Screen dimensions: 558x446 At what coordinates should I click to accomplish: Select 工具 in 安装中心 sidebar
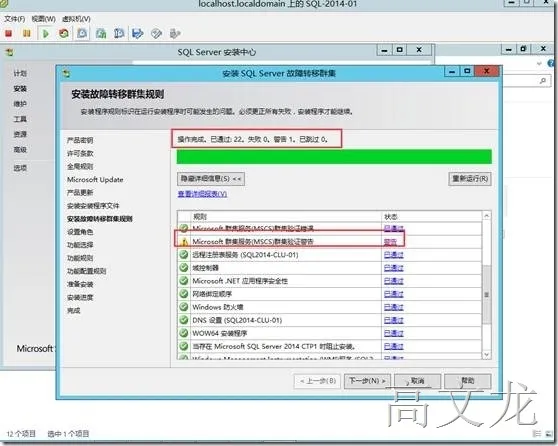coord(20,119)
